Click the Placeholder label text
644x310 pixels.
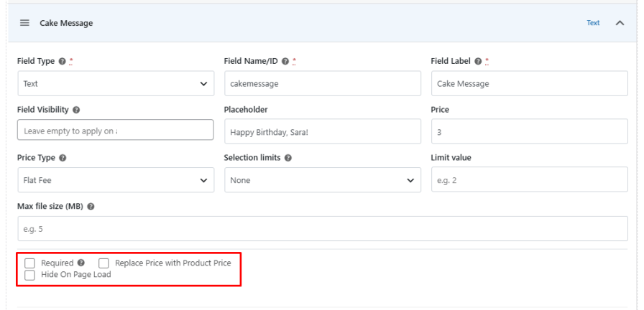pos(246,110)
